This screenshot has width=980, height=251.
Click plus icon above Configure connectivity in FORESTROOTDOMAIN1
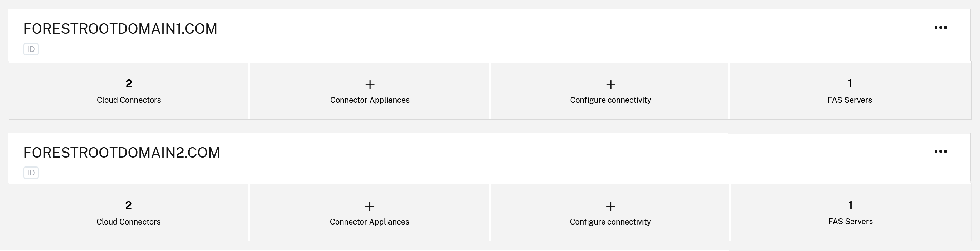pyautogui.click(x=610, y=85)
